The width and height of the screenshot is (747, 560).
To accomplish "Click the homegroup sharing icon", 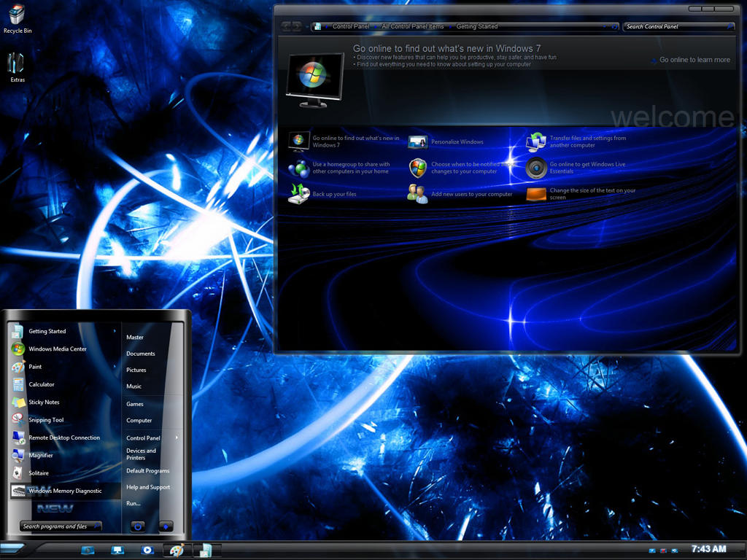I will [299, 168].
